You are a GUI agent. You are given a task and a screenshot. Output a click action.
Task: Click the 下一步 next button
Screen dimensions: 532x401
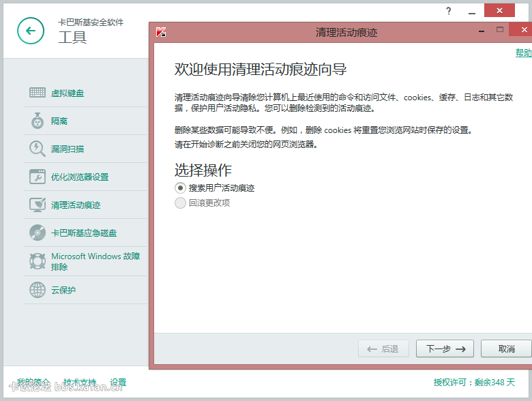pyautogui.click(x=445, y=348)
